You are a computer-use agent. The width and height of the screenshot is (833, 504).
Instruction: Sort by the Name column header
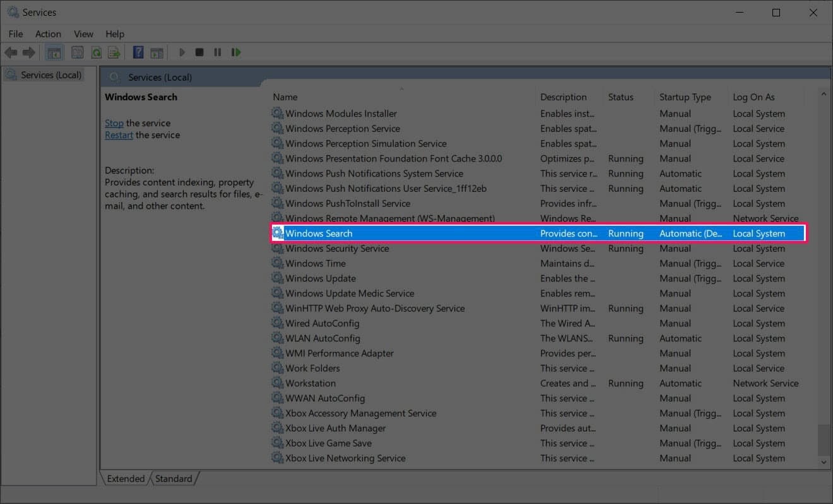(403, 97)
